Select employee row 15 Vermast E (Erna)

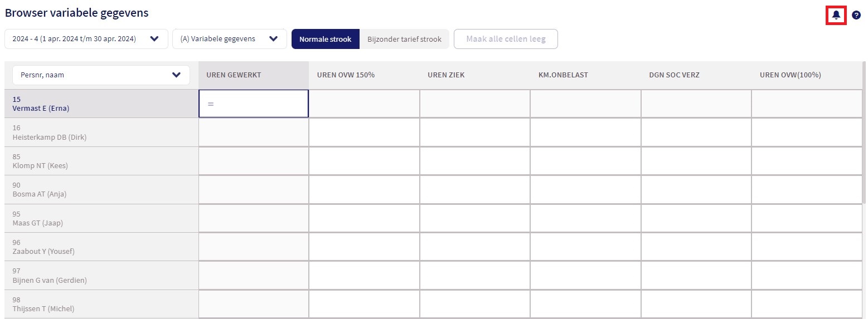tap(101, 104)
